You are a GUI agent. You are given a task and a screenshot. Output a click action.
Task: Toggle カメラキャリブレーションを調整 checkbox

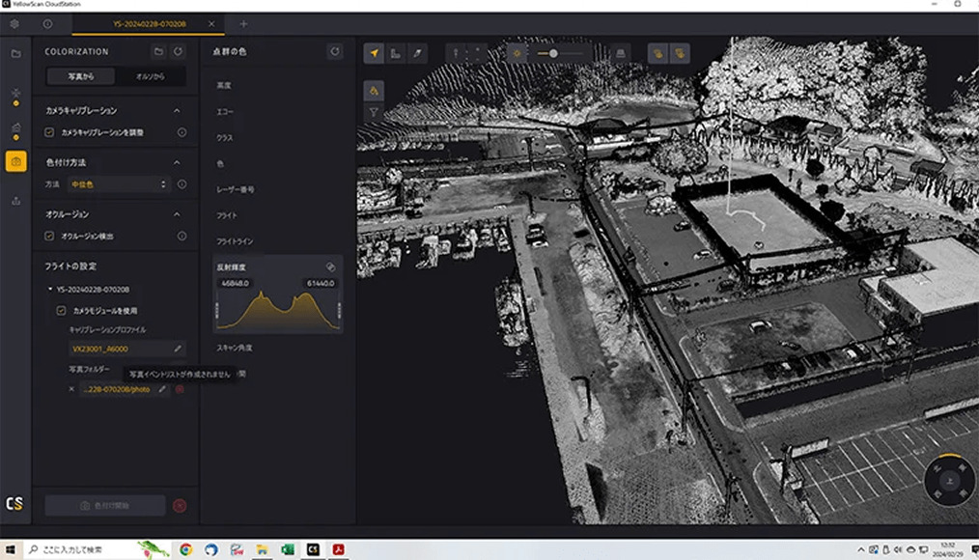click(49, 132)
